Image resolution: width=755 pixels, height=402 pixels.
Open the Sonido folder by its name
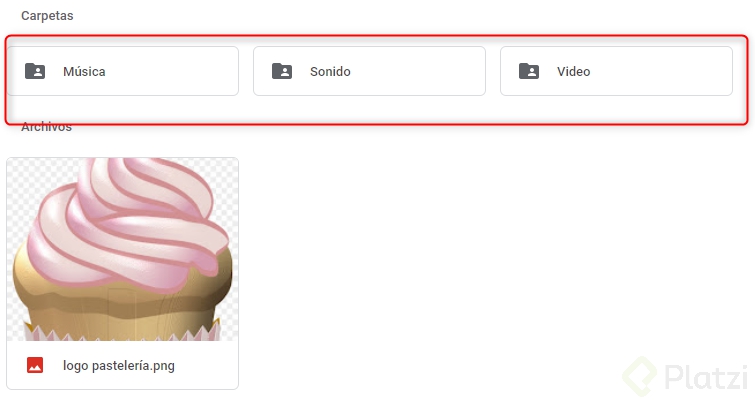pos(330,72)
